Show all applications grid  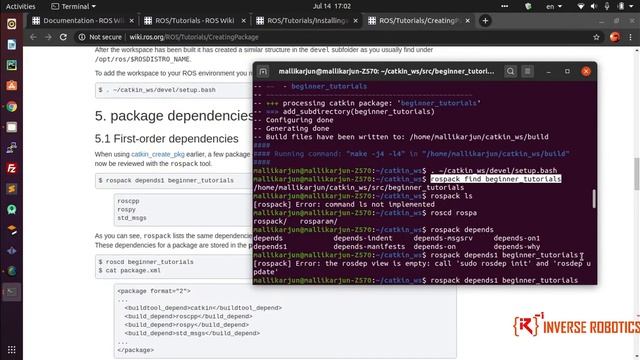point(11,349)
